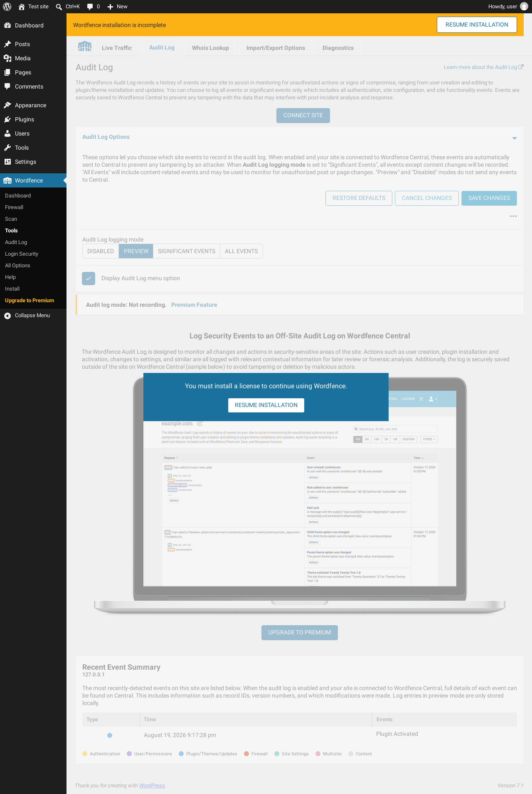Click the Plugin Activated event text
The width and height of the screenshot is (532, 794).
(x=397, y=734)
